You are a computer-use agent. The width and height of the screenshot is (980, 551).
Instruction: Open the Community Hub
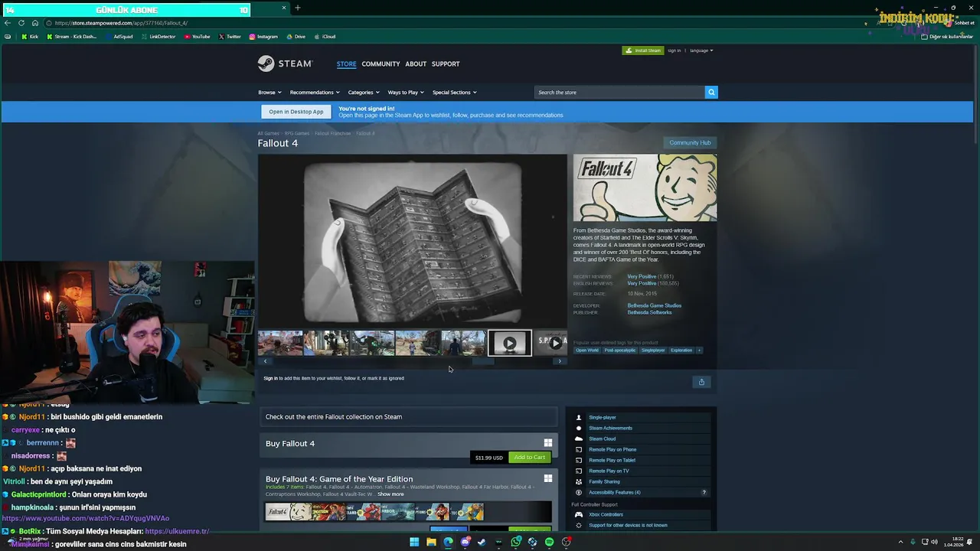click(x=690, y=142)
